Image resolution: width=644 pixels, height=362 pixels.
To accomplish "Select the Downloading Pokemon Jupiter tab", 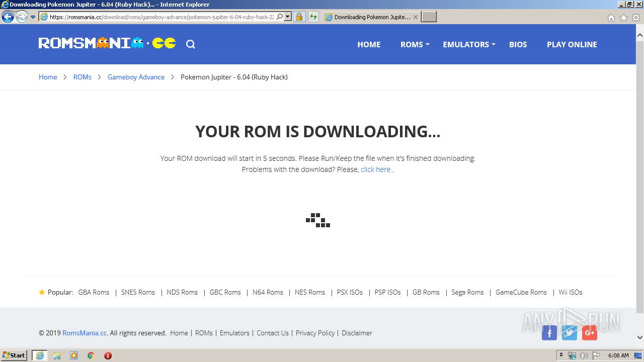I will click(372, 17).
